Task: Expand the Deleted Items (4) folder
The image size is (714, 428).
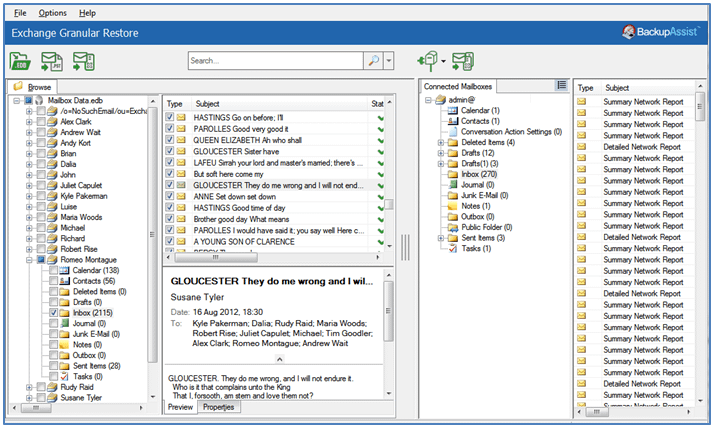Action: (441, 143)
